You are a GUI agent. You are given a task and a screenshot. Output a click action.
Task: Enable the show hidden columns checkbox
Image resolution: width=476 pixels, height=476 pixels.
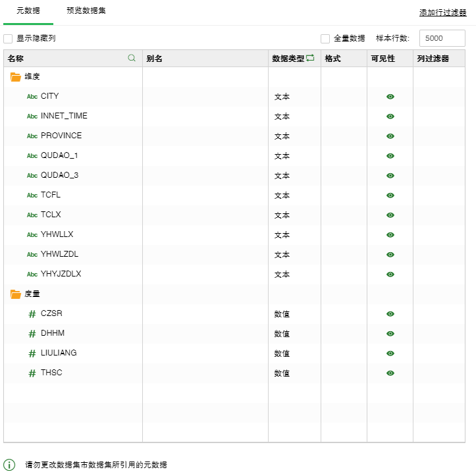click(8, 39)
